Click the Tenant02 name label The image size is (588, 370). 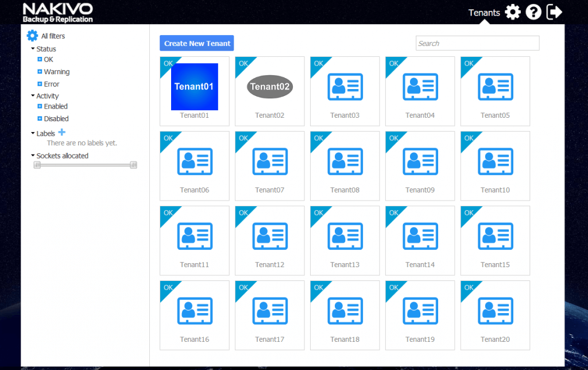[x=270, y=115]
